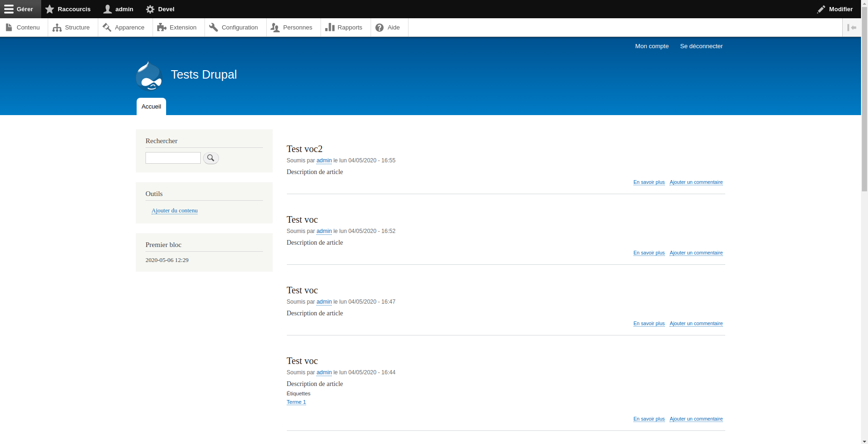Click the Modifier pencil icon
Image resolution: width=868 pixels, height=444 pixels.
pos(822,9)
